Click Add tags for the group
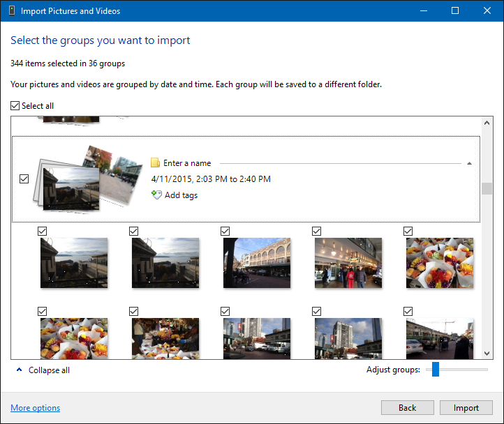504x424 pixels. pyautogui.click(x=181, y=195)
